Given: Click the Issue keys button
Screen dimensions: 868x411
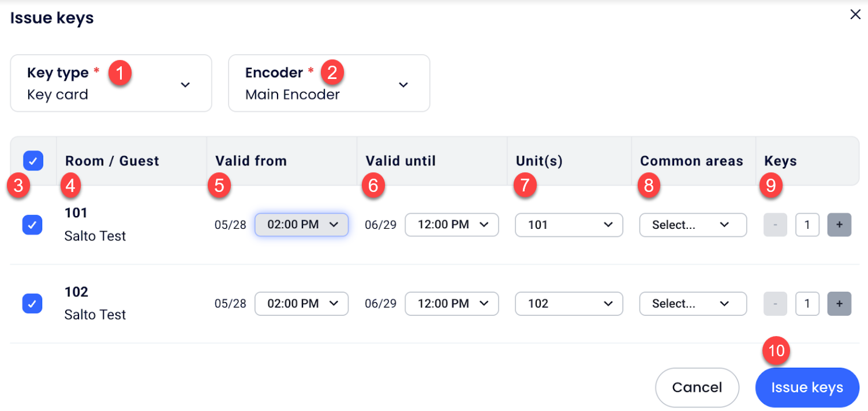Looking at the screenshot, I should click(807, 387).
